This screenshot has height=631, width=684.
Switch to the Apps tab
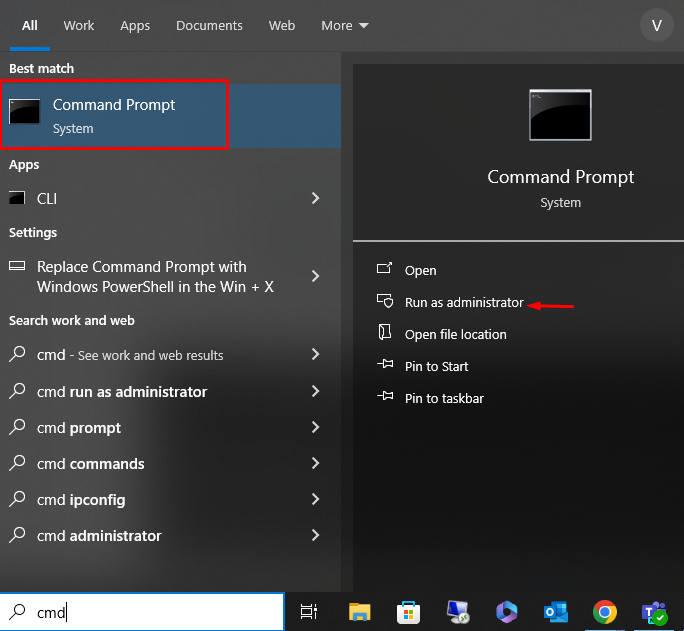(135, 26)
